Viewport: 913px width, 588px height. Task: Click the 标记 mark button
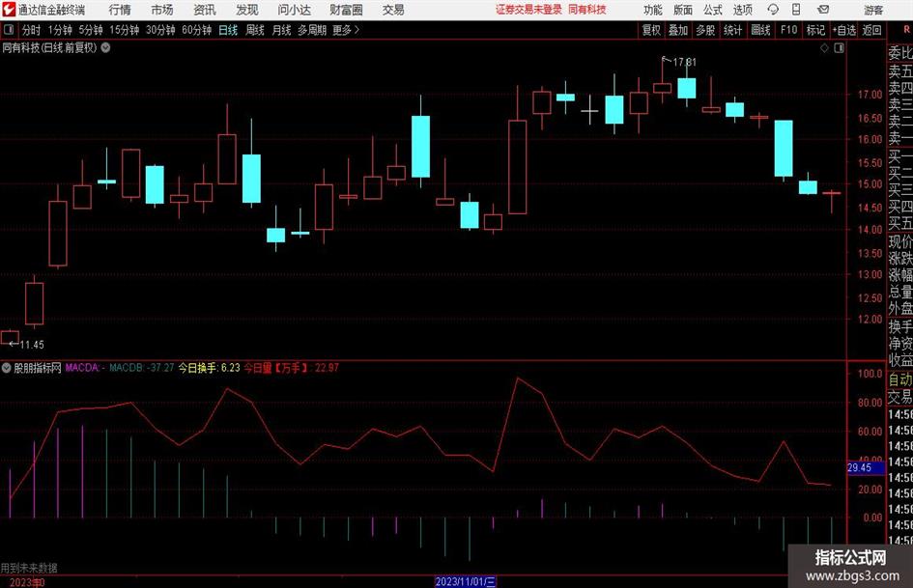pyautogui.click(x=815, y=30)
